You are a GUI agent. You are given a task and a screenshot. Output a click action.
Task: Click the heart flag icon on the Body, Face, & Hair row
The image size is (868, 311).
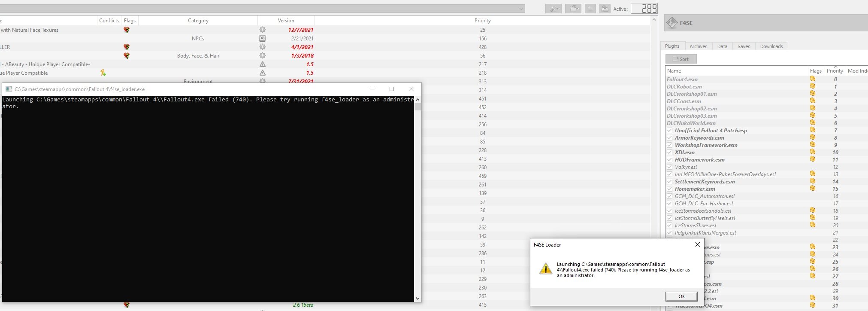[127, 56]
